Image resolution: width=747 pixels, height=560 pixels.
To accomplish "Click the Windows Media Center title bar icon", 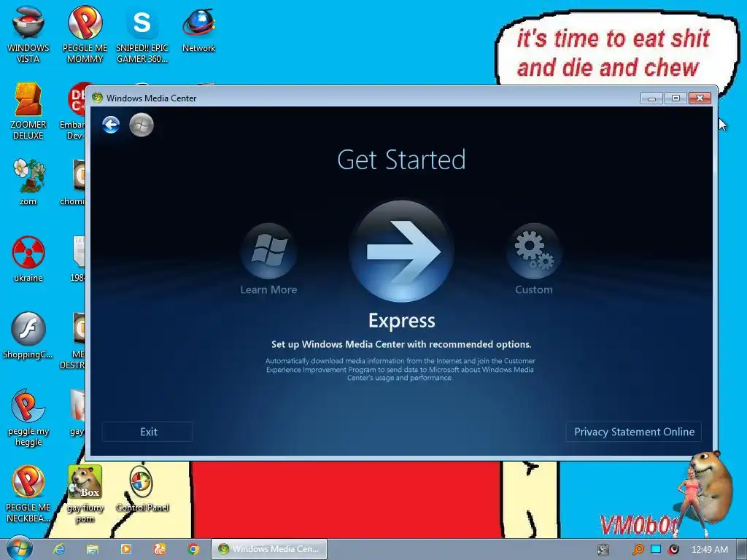I will coord(97,98).
